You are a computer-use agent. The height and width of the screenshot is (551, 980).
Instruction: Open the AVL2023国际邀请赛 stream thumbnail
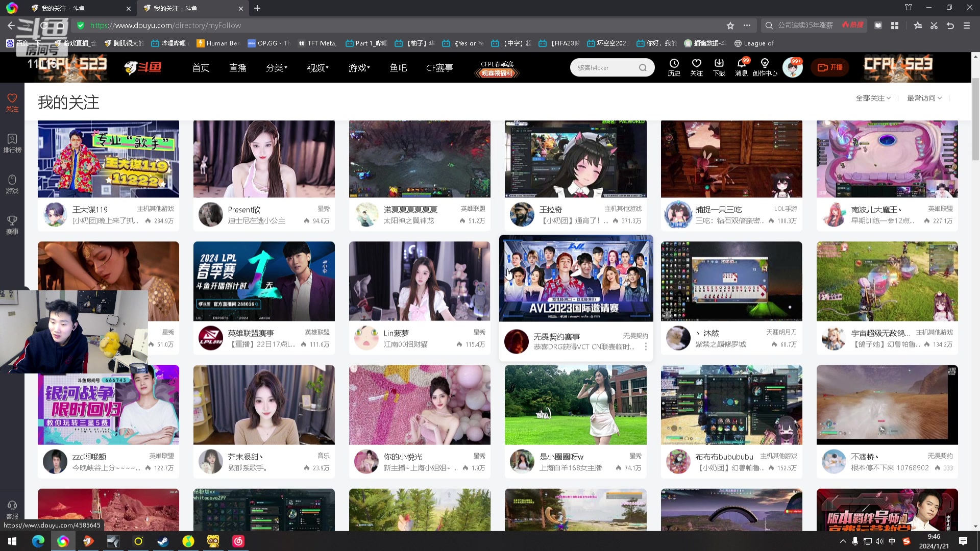click(576, 279)
